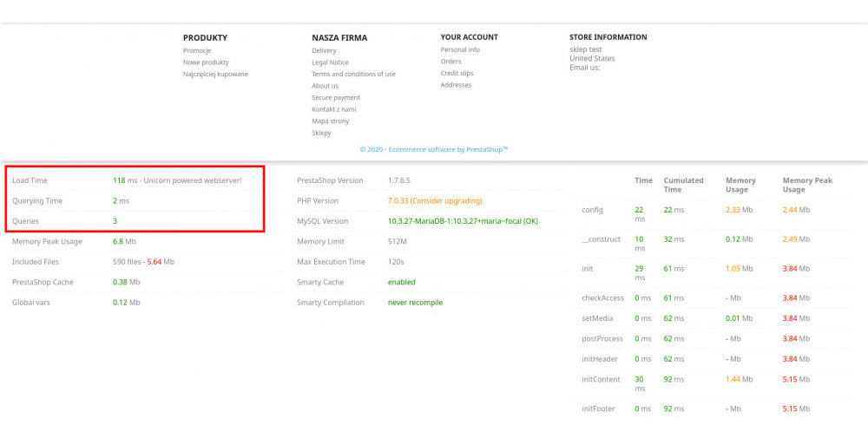Image resolution: width=868 pixels, height=431 pixels.
Task: Open the Addresses account link
Action: click(x=456, y=85)
